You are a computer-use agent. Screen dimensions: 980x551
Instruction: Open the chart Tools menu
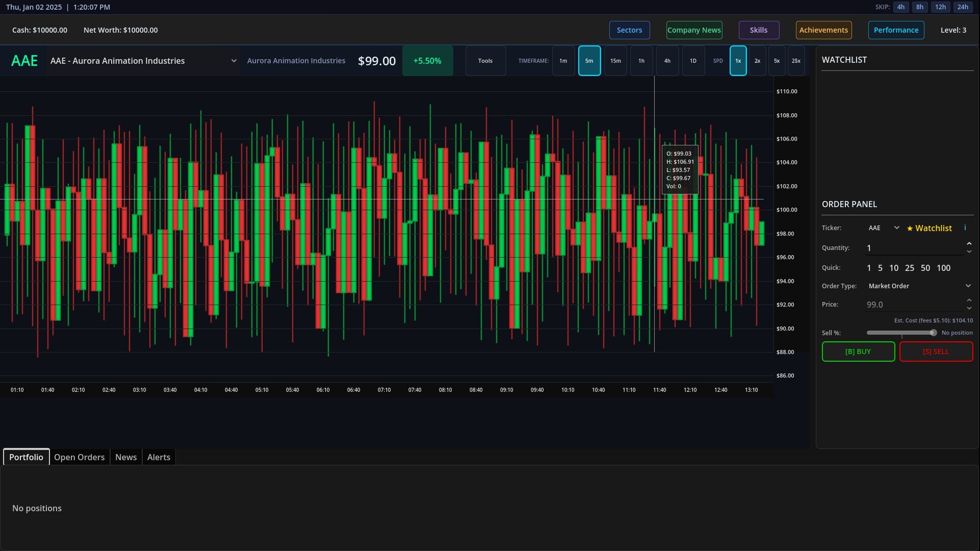[x=485, y=61]
